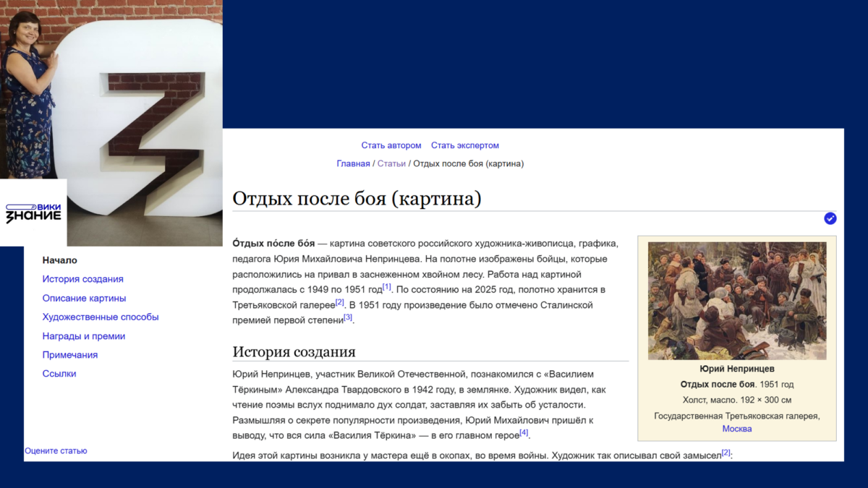Open footnote [2] after Третьяковской галерее
This screenshot has width=868, height=488.
340,302
